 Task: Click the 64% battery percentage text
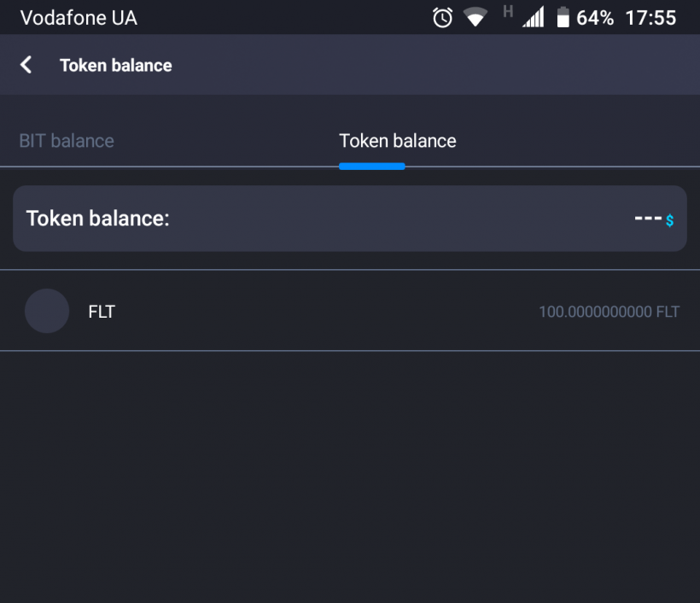595,18
